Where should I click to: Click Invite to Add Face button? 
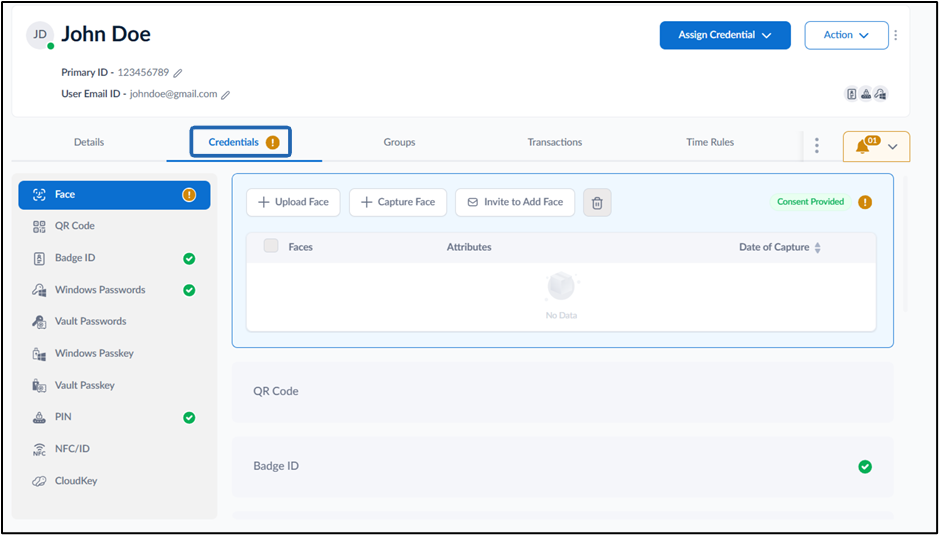[x=515, y=202]
